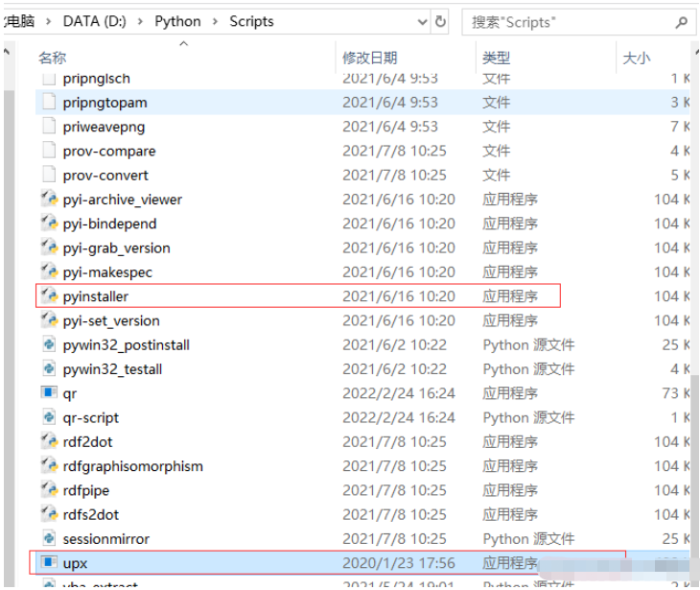
Task: Click the qr application icon
Action: point(49,392)
